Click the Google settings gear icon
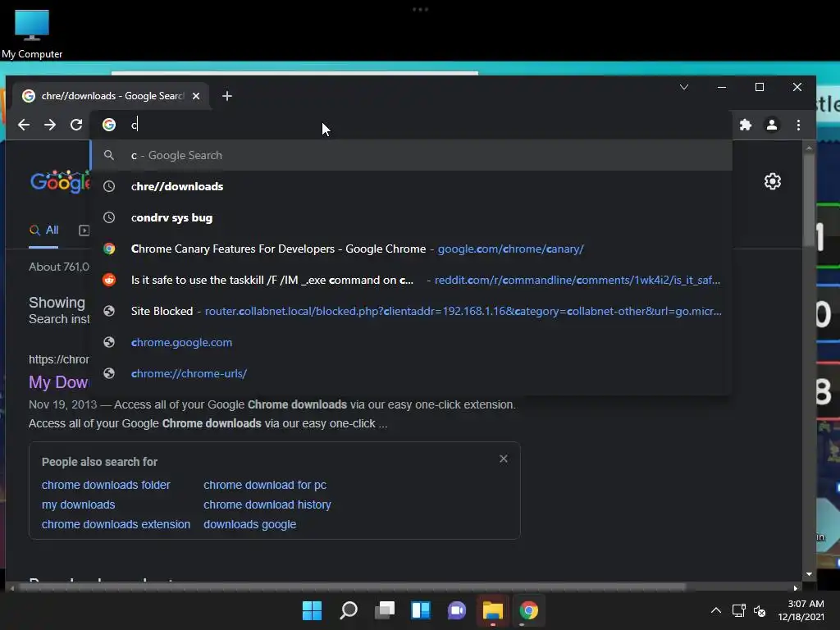 (x=772, y=181)
